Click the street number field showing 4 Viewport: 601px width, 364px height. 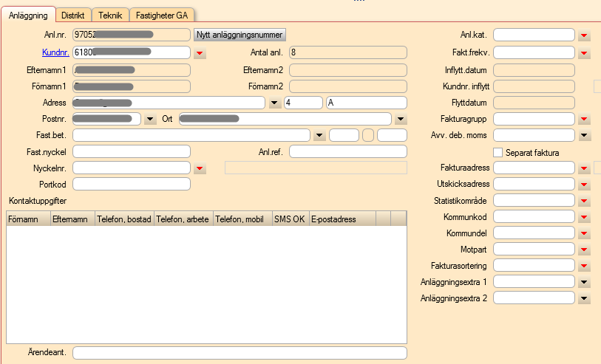coord(303,103)
